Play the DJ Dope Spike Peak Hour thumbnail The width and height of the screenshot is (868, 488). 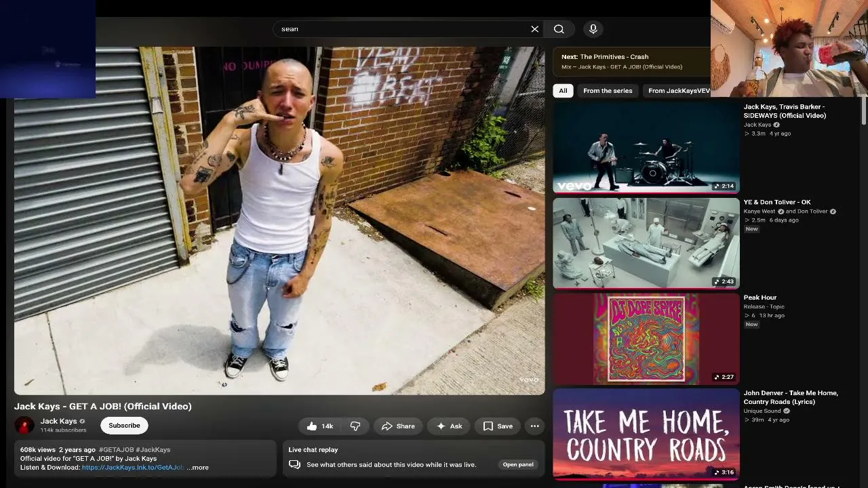click(x=646, y=338)
